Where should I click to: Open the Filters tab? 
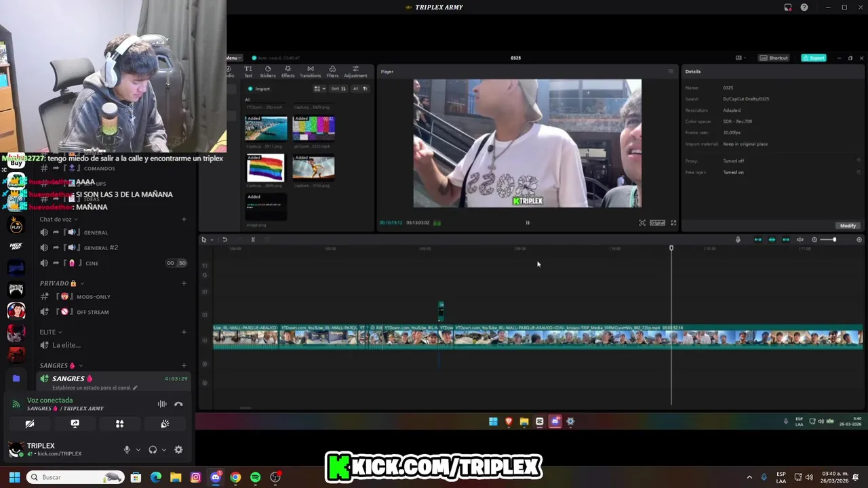pyautogui.click(x=332, y=71)
